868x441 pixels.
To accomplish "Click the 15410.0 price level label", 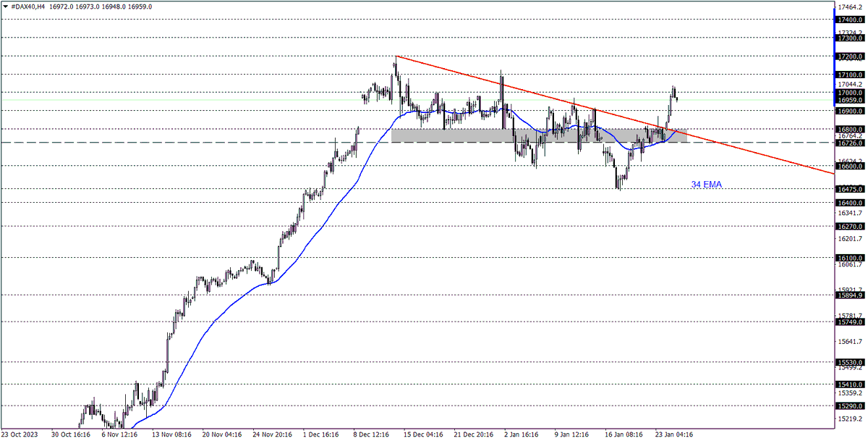I will pyautogui.click(x=849, y=385).
